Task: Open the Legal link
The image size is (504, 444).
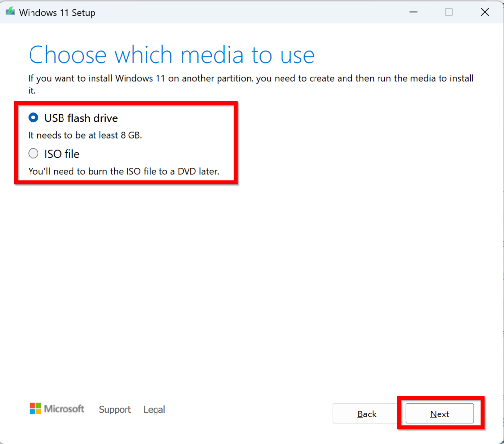Action: pyautogui.click(x=154, y=410)
